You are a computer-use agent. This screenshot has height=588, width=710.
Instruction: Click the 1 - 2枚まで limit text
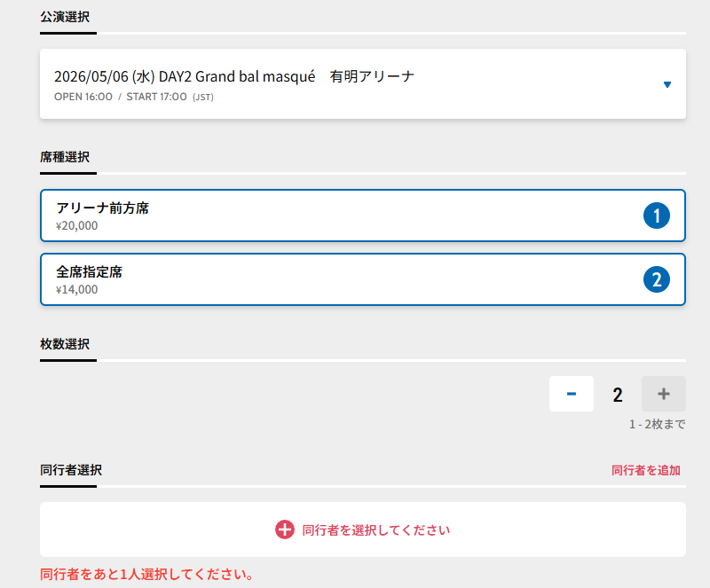[x=657, y=424]
